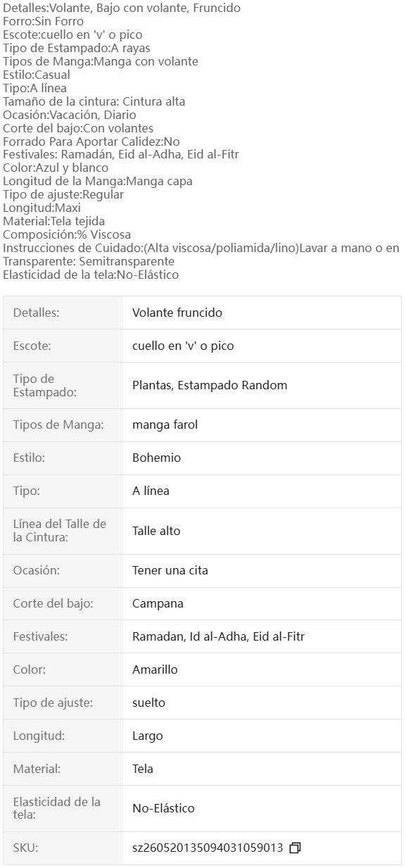Select the 'Forro:Sin Forro' text line
Image resolution: width=406 pixels, height=868 pixels.
pos(43,21)
